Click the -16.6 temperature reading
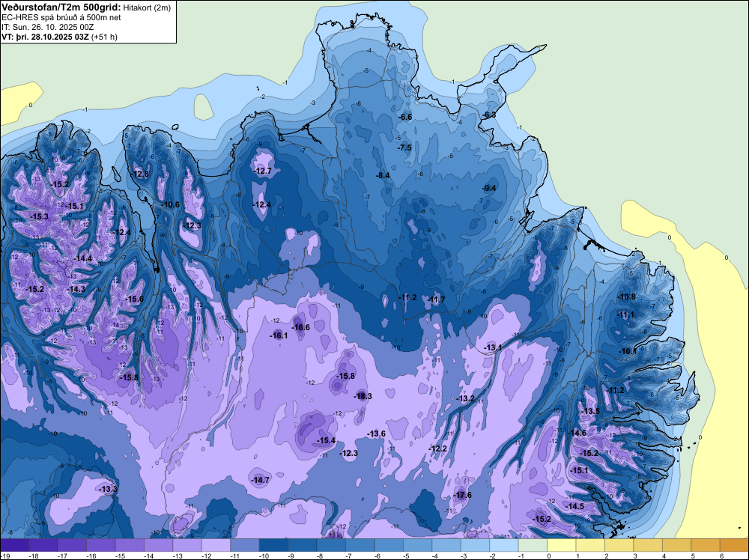Screen dimensions: 749x560 pos(301,327)
